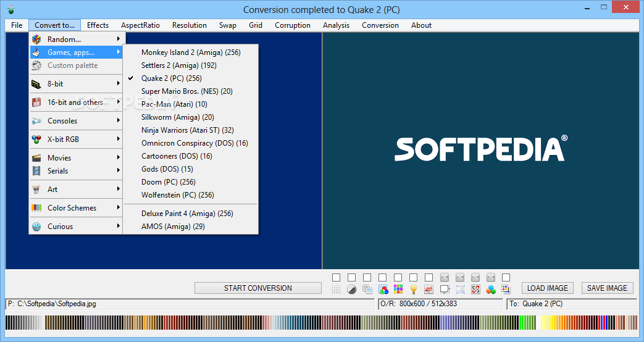
Task: Click the file path field showing Softpedia.jpg
Action: click(190, 304)
